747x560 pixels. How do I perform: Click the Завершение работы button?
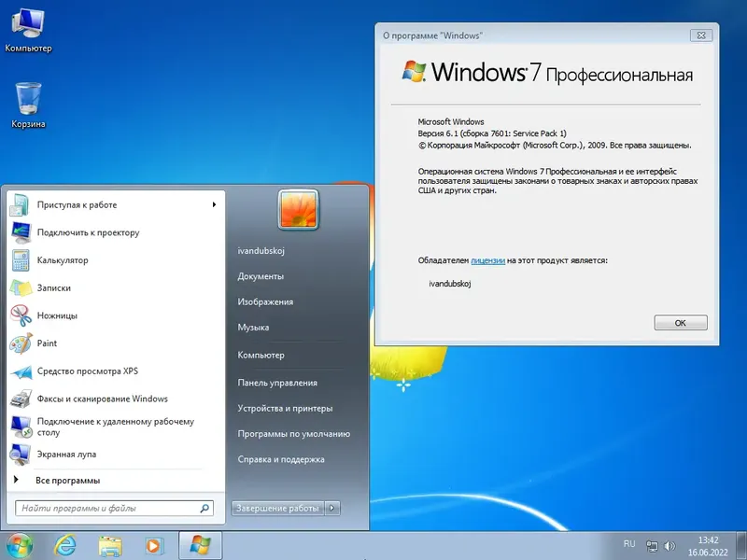[277, 508]
